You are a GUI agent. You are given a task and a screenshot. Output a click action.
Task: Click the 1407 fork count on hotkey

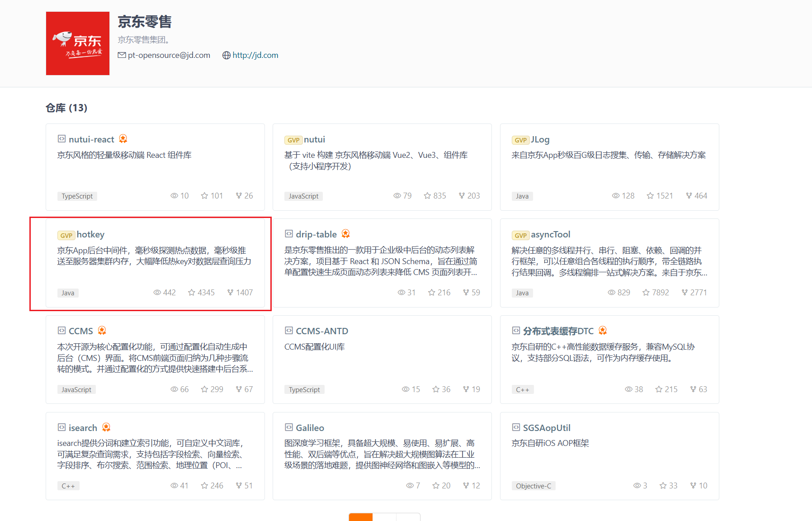(x=245, y=293)
